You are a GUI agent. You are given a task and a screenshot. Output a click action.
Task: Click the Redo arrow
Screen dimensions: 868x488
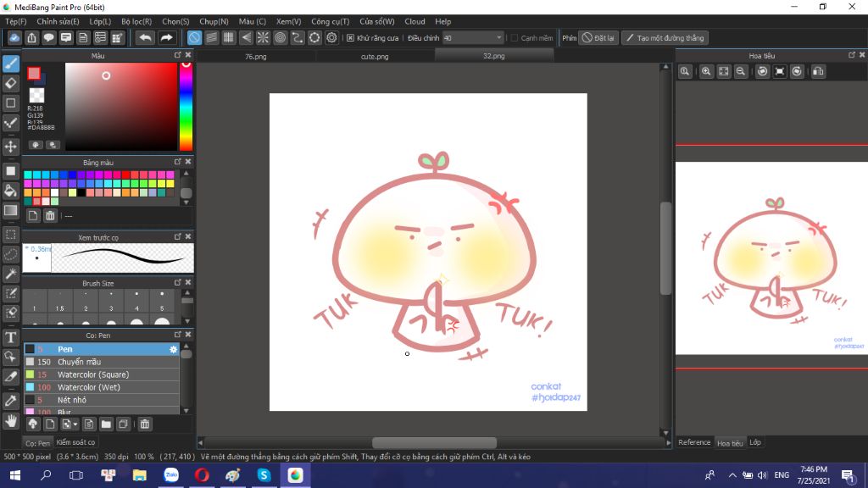coord(166,37)
